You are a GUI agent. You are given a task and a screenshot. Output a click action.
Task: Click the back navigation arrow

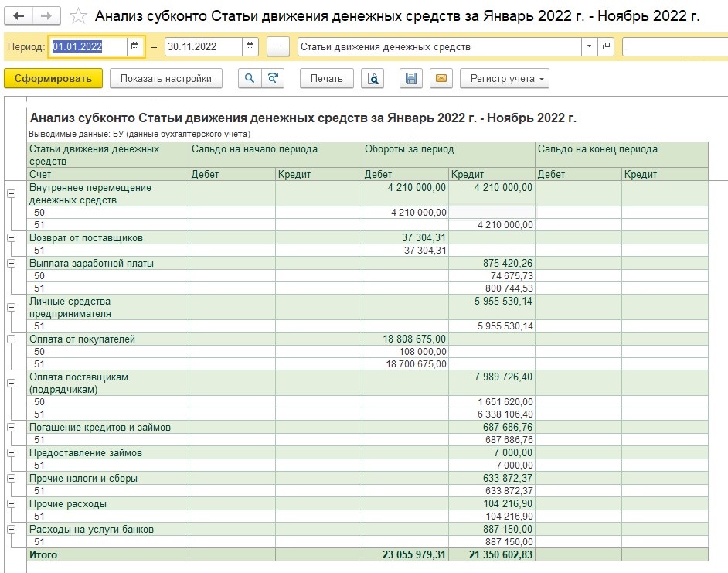(19, 16)
